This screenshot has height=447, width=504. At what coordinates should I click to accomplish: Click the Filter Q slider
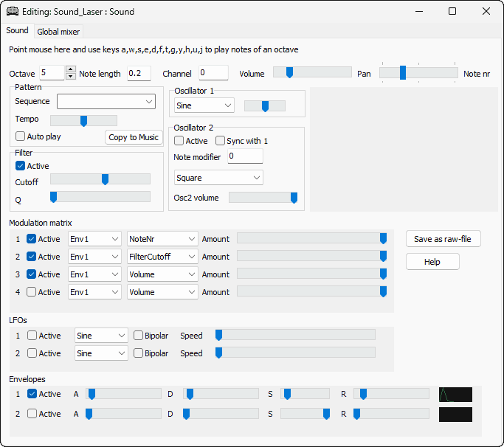[100, 197]
